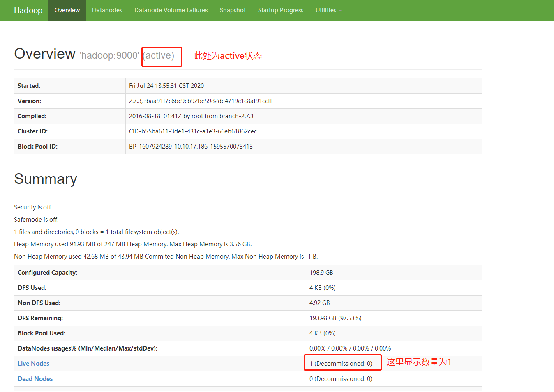Click the Version: row label
The height and width of the screenshot is (392, 554).
point(29,101)
